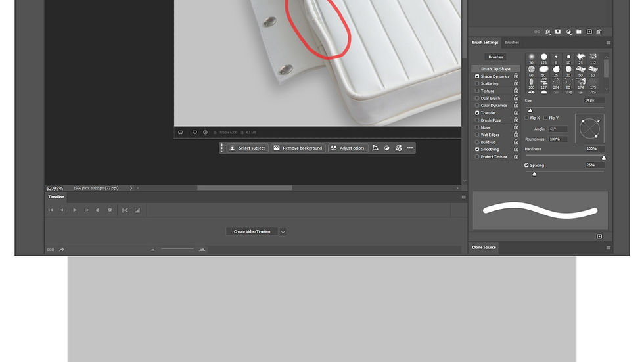Select Brush Tip Shape section
Image resolution: width=644 pixels, height=362 pixels.
click(495, 69)
